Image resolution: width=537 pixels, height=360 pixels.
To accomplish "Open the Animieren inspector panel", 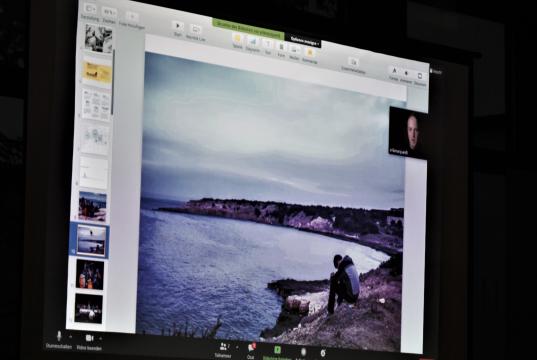I will click(x=407, y=76).
